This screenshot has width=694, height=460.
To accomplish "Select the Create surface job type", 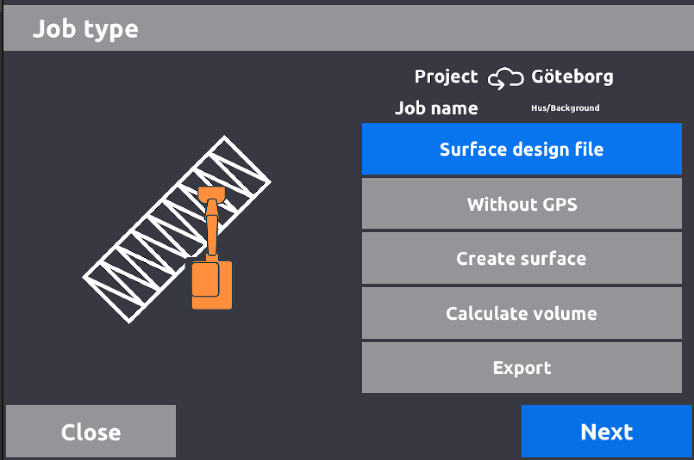I will (521, 259).
